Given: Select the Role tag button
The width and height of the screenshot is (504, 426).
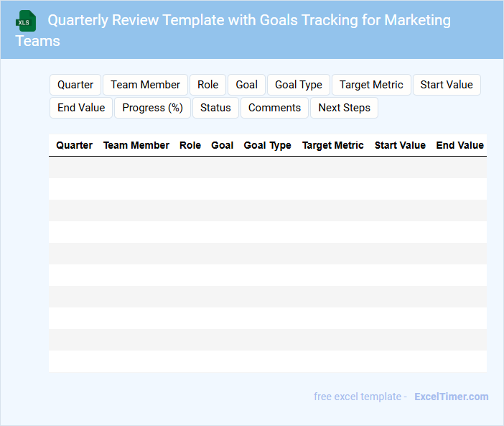Looking at the screenshot, I should click(x=207, y=85).
